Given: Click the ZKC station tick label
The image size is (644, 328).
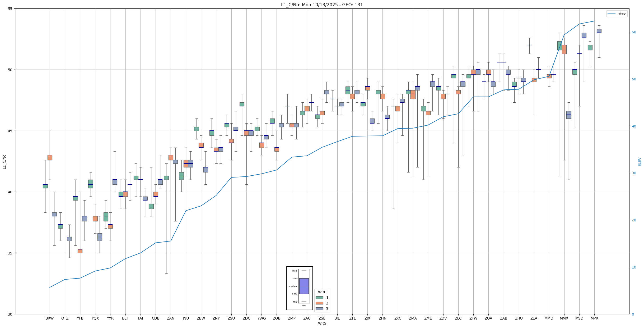Looking at the screenshot, I should (398, 318).
